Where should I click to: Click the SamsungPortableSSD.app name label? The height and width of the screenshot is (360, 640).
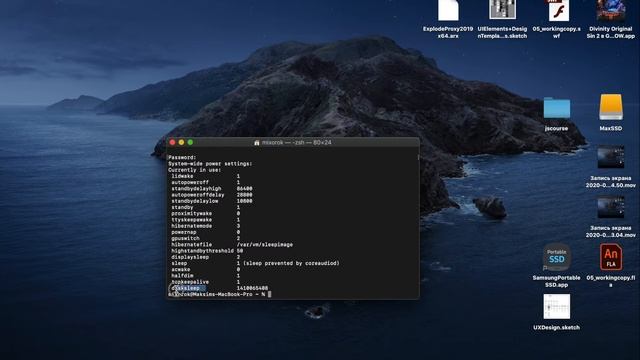pyautogui.click(x=556, y=281)
